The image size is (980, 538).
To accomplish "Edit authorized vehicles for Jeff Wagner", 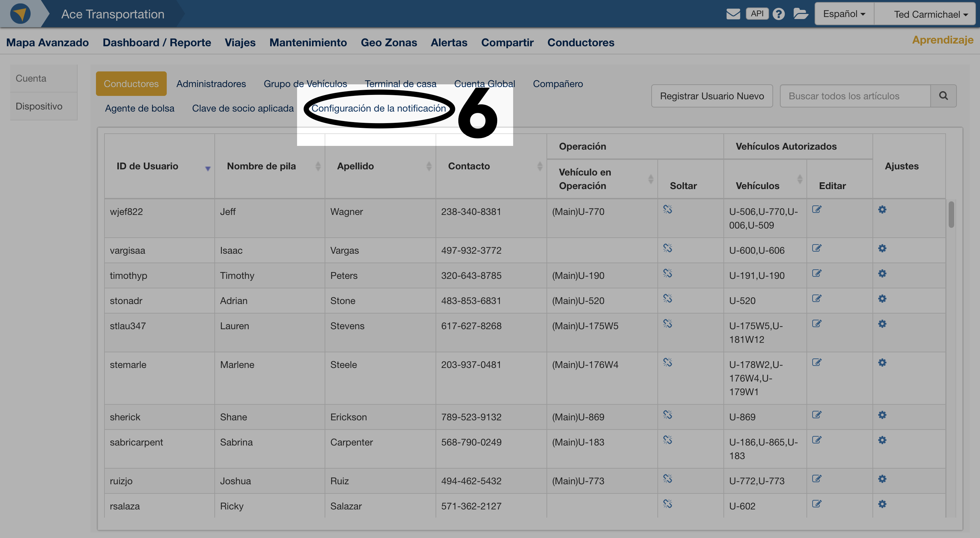I will [816, 209].
